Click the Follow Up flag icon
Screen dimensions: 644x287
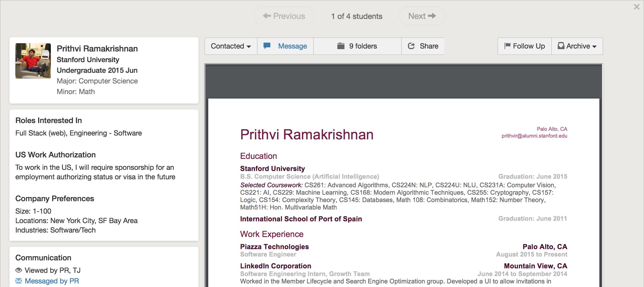coord(508,46)
